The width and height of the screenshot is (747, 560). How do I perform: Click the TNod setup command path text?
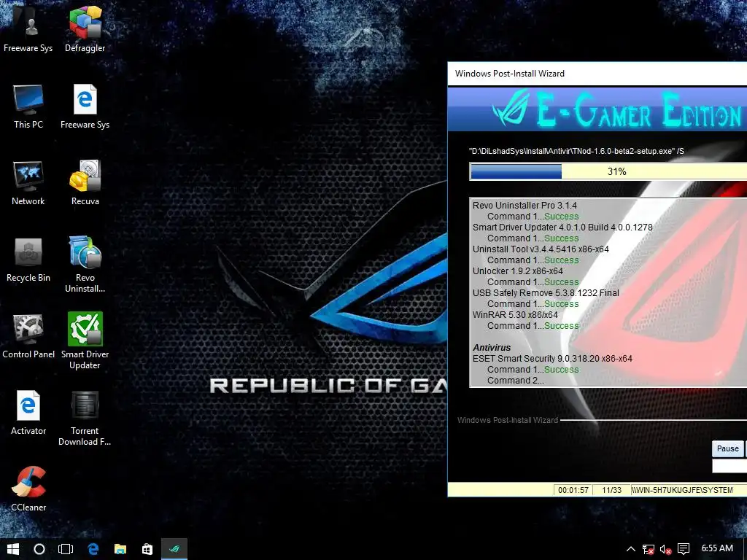(x=576, y=151)
